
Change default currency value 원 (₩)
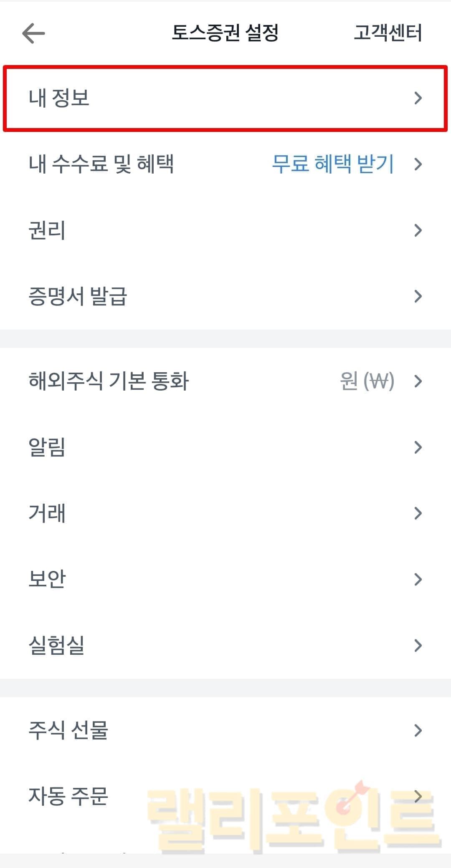367,381
